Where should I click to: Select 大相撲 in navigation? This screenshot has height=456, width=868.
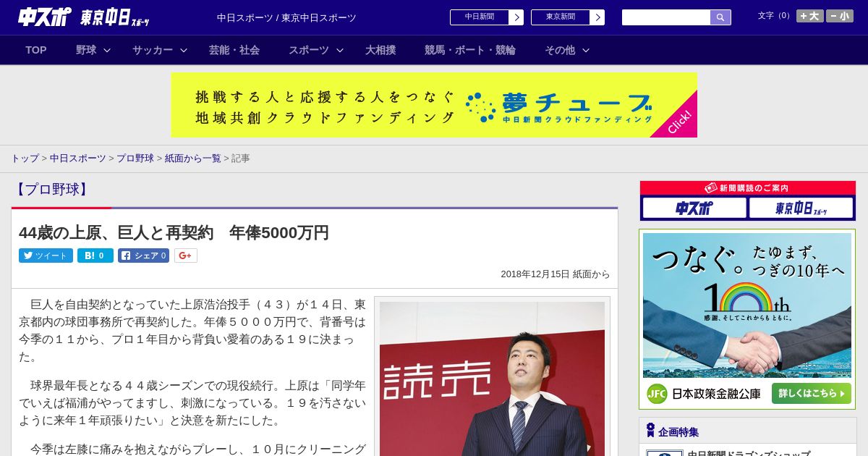(x=380, y=50)
